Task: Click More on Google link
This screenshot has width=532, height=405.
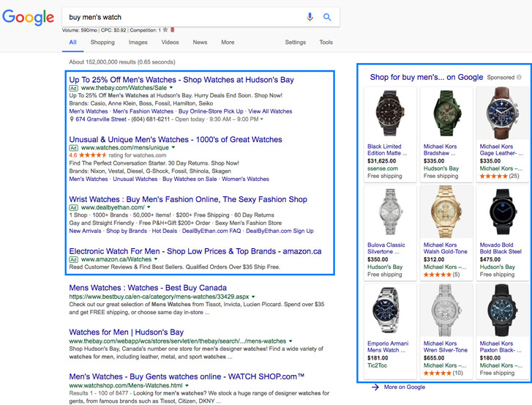Action: (x=405, y=387)
